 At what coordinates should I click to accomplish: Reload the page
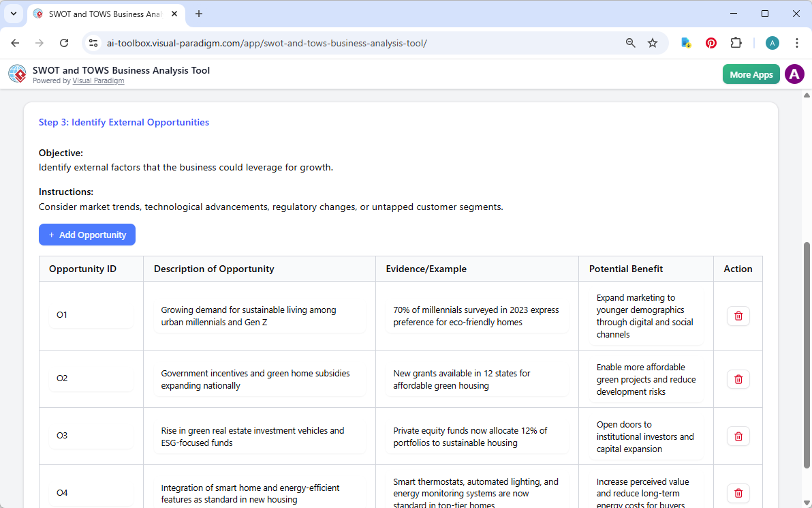(64, 42)
